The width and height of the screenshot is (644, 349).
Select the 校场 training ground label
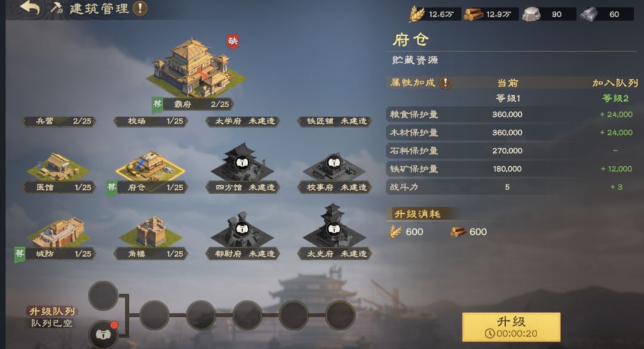(151, 121)
